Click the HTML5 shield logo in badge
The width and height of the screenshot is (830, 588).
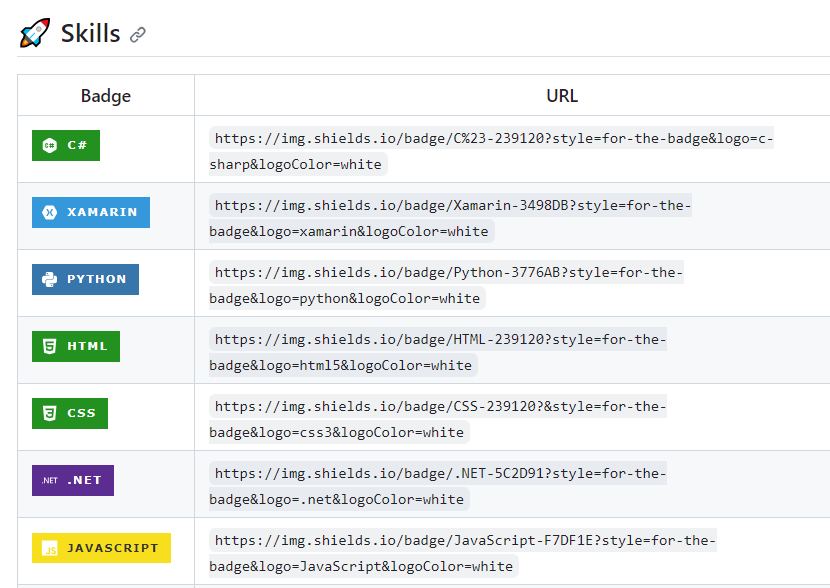tap(50, 346)
